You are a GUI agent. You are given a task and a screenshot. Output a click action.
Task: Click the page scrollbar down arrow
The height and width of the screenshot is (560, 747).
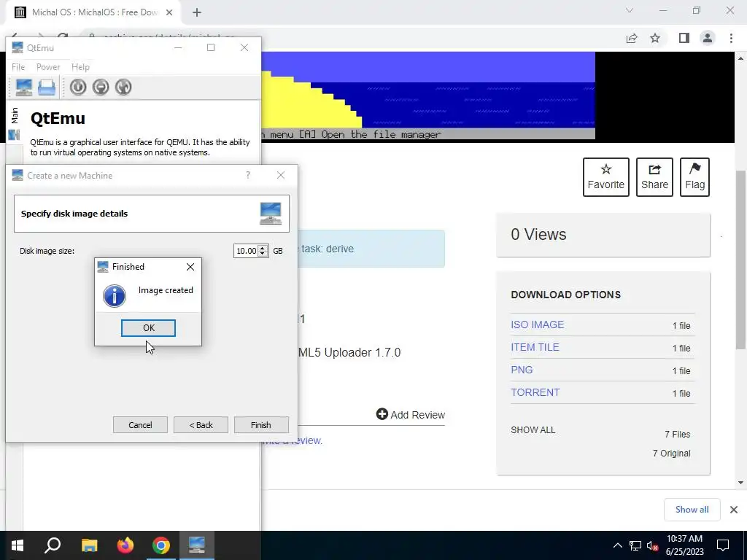[x=741, y=483]
